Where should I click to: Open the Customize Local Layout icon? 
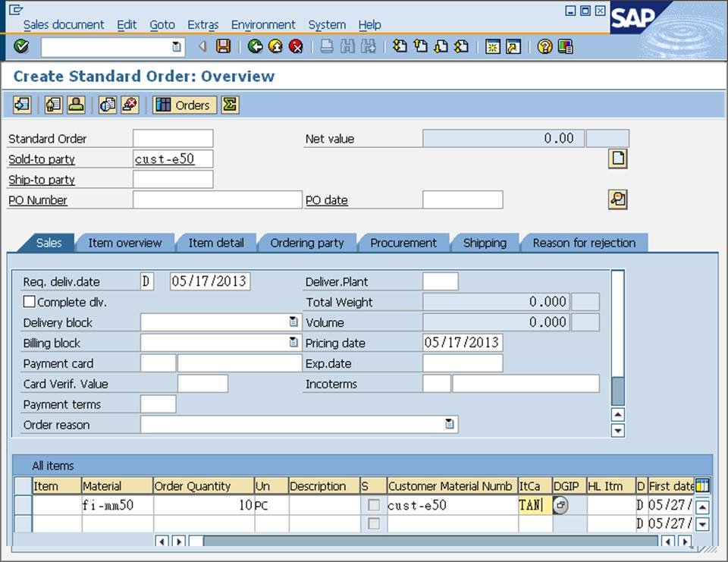pos(565,46)
